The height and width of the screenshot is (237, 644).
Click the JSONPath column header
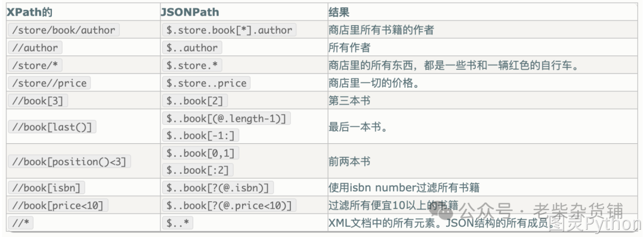pos(190,13)
